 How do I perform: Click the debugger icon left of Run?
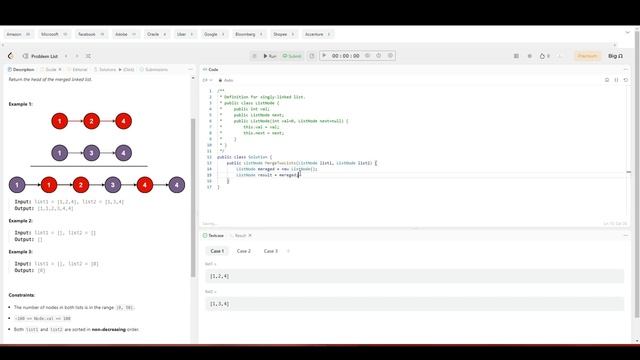pos(254,56)
